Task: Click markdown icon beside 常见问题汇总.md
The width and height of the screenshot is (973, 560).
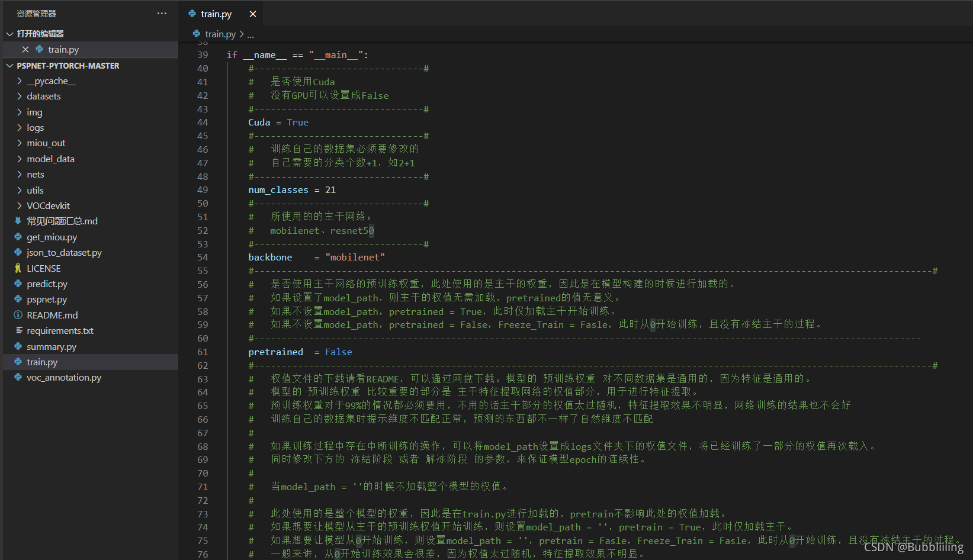Action: [18, 221]
